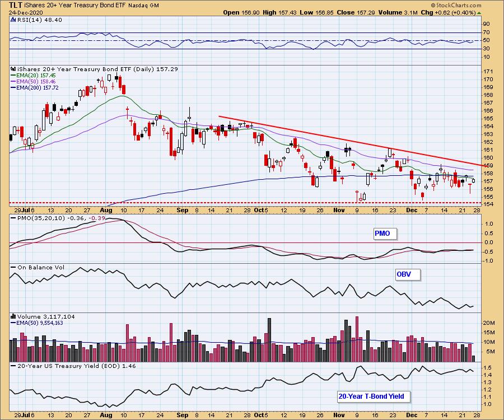504x420 pixels.
Task: Click the StockCharts.com copyright label
Action: 456,5
